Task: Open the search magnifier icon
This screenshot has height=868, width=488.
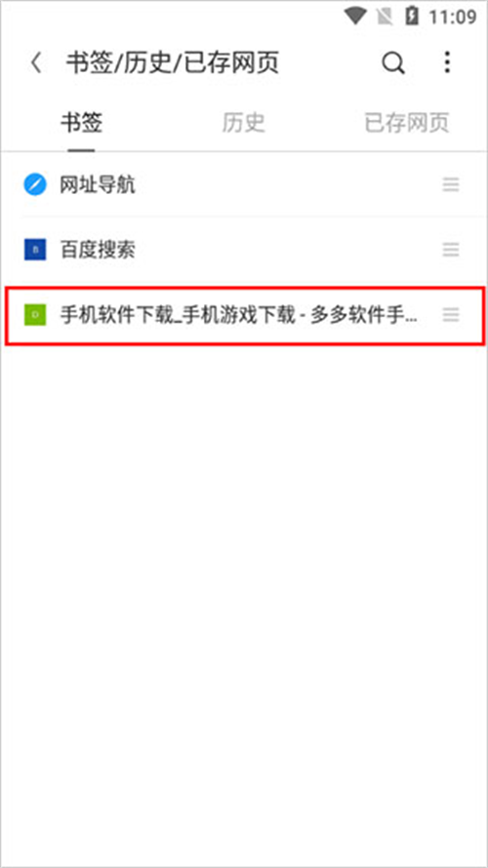Action: click(x=393, y=63)
